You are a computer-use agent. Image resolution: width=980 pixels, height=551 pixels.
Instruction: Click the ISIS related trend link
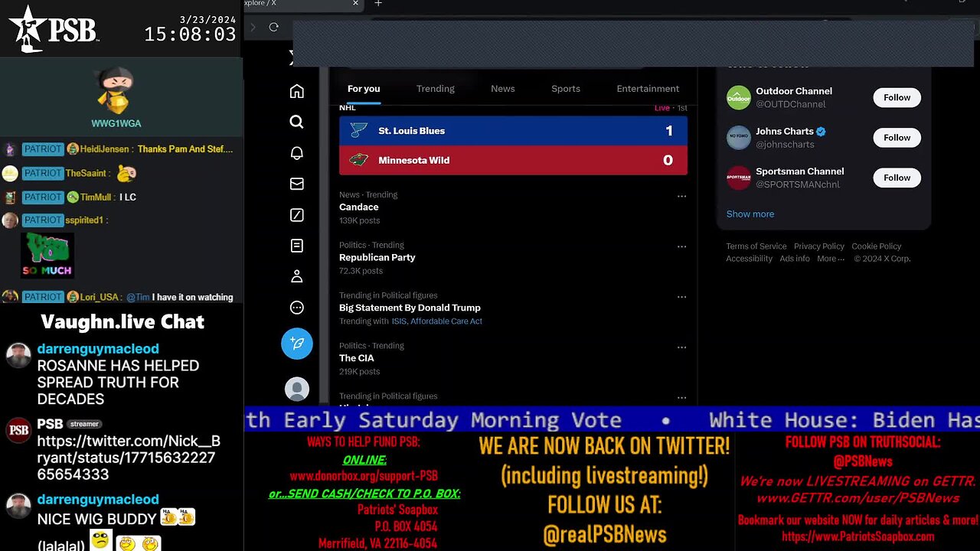point(399,321)
